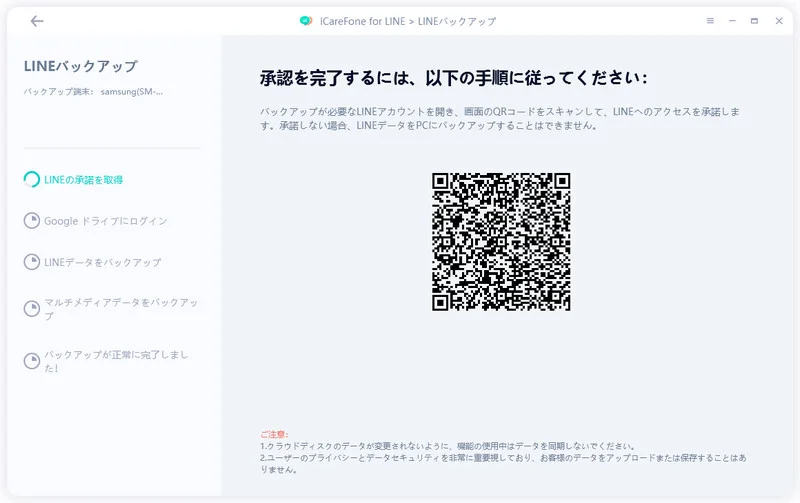The image size is (800, 503).
Task: Click the QR code image
Action: (x=501, y=241)
